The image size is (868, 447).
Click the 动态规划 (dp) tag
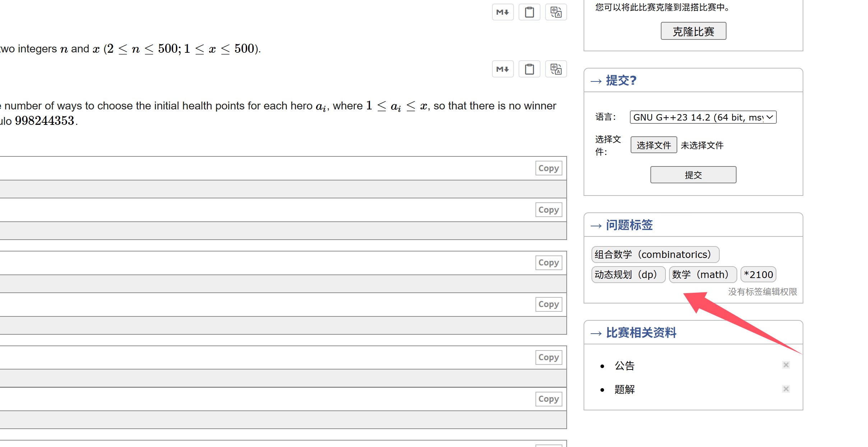tap(628, 274)
